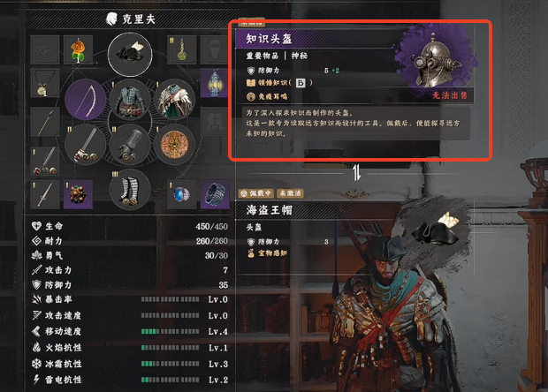Select the orange flower consumable slot
Viewport: 548px width, 392px height.
click(x=79, y=49)
